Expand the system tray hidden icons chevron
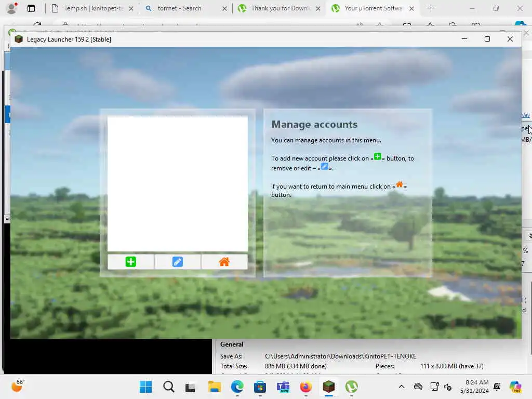Screen dimensions: 532x399 402,387
